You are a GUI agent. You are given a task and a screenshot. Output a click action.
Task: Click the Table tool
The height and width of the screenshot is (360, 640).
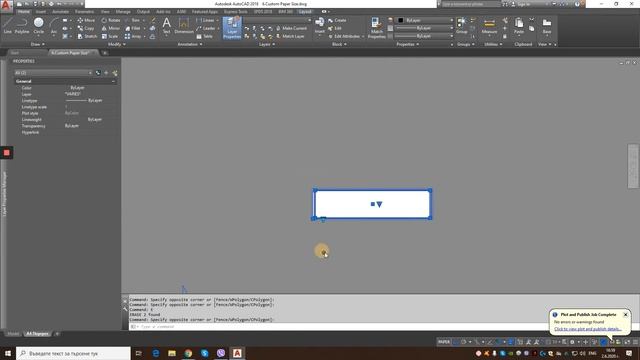[204, 36]
